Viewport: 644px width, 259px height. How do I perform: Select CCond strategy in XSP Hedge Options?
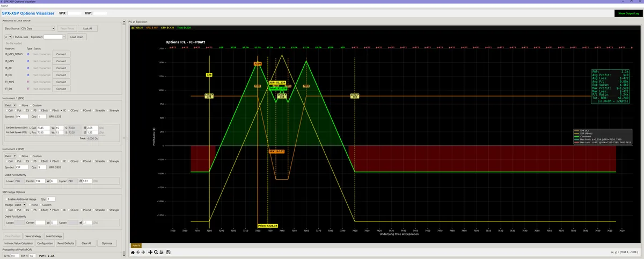(x=72, y=210)
